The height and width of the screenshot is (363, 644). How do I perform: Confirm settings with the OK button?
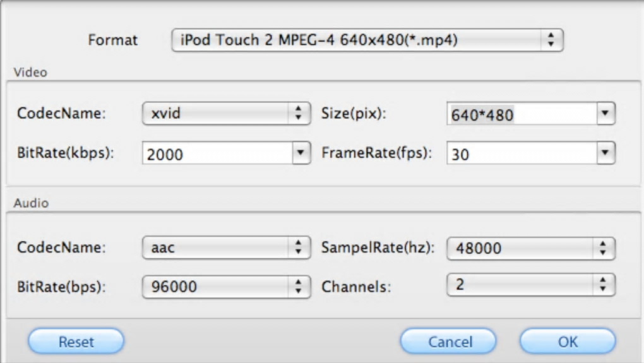[568, 342]
